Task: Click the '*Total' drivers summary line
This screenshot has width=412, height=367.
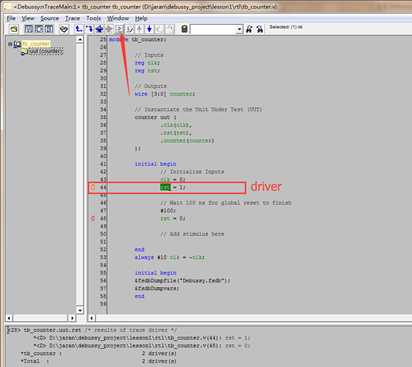Action: [x=99, y=361]
